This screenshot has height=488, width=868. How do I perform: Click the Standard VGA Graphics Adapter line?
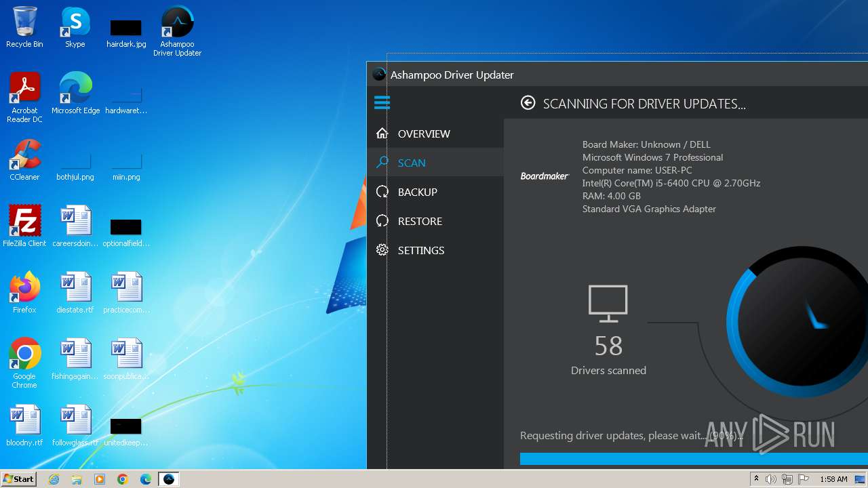[649, 209]
